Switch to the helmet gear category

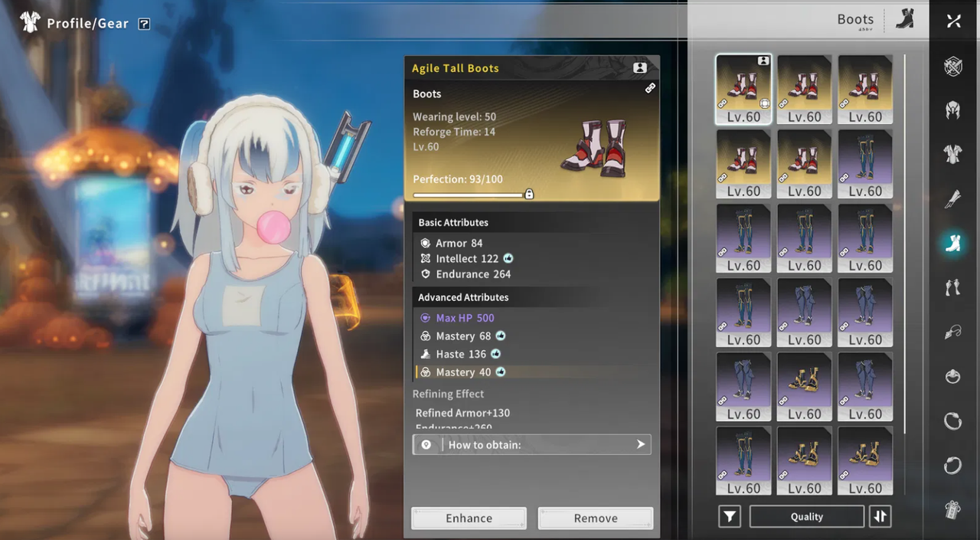tap(953, 110)
